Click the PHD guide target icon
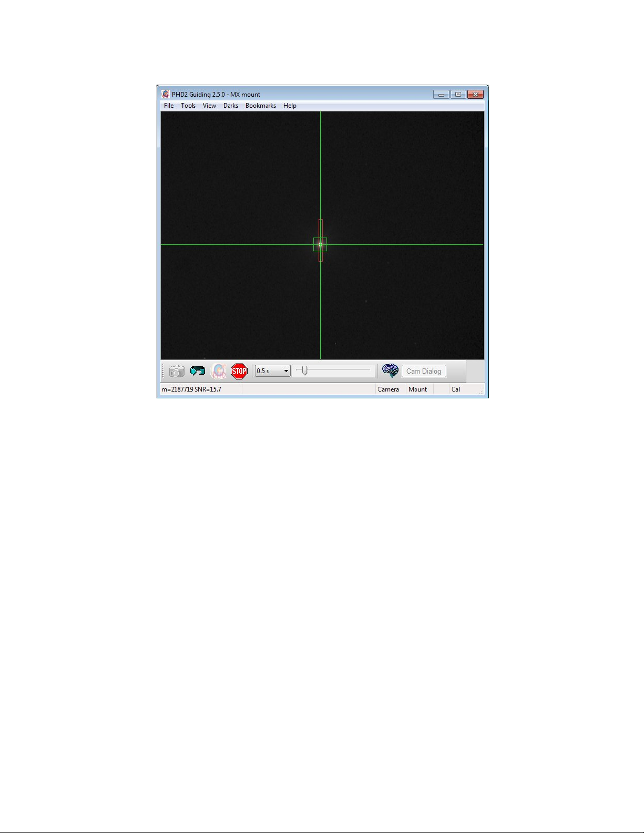The width and height of the screenshot is (644, 833). pyautogui.click(x=219, y=371)
